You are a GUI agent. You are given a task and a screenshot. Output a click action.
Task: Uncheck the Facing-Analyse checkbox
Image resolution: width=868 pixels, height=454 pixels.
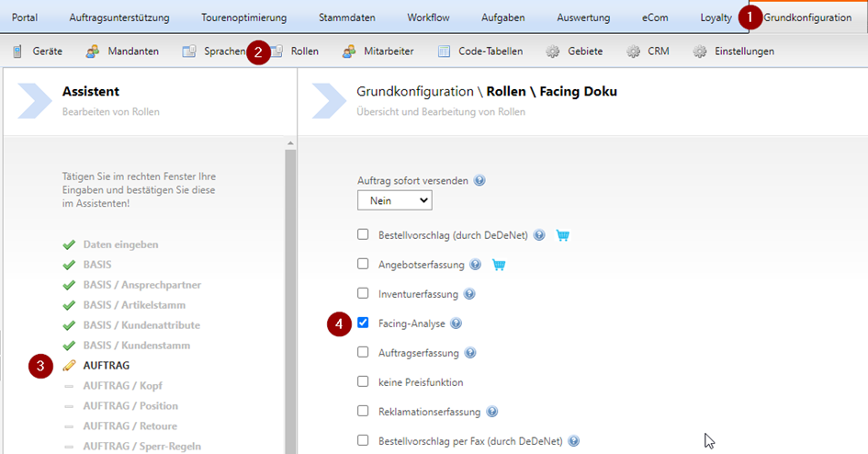[x=363, y=323]
